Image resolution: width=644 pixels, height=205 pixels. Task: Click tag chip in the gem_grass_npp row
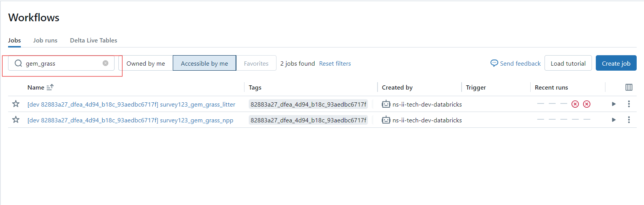point(308,120)
